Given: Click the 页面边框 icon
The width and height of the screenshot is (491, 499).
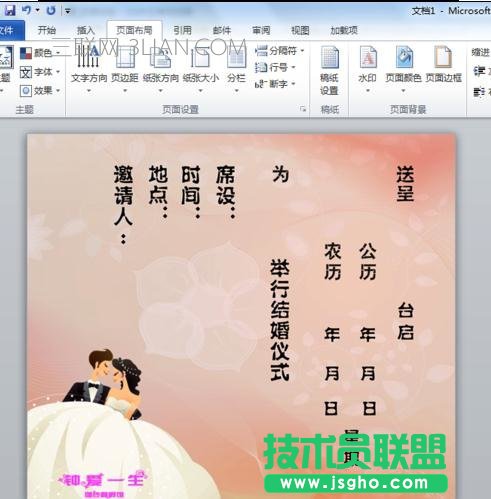Looking at the screenshot, I should tap(443, 57).
